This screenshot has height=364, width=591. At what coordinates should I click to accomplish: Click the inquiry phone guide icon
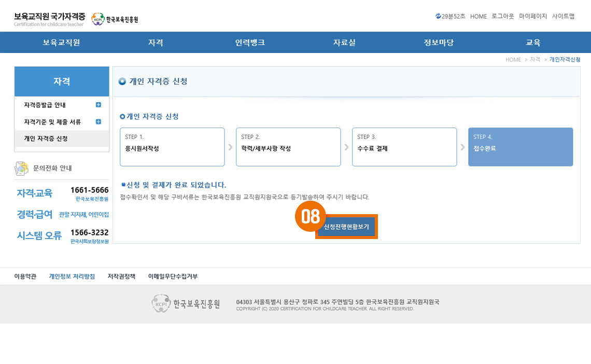[22, 169]
